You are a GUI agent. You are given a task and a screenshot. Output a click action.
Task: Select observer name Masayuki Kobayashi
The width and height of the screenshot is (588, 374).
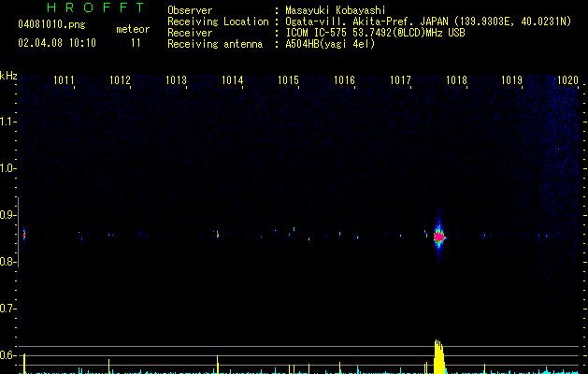point(336,10)
